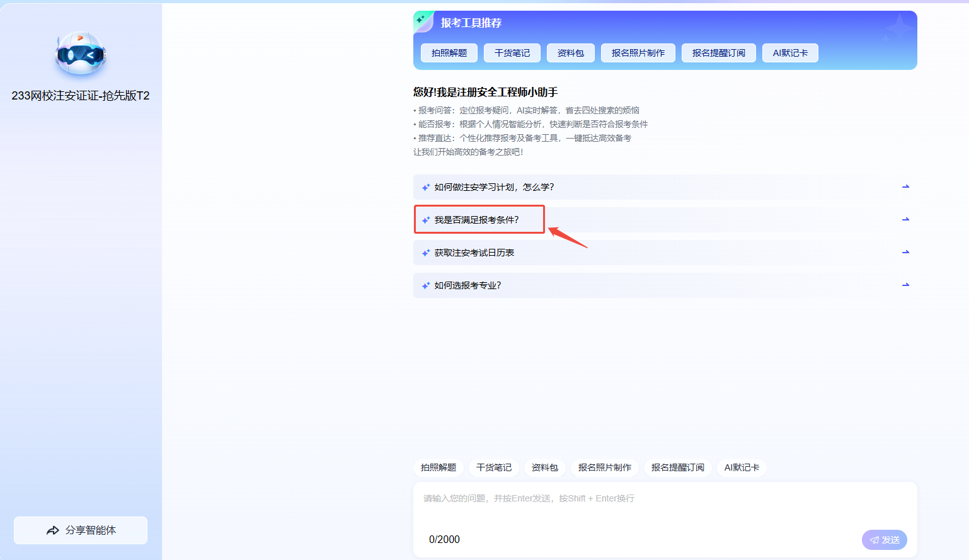Select AI默记卡 chip above the input box
The image size is (969, 560).
point(742,467)
